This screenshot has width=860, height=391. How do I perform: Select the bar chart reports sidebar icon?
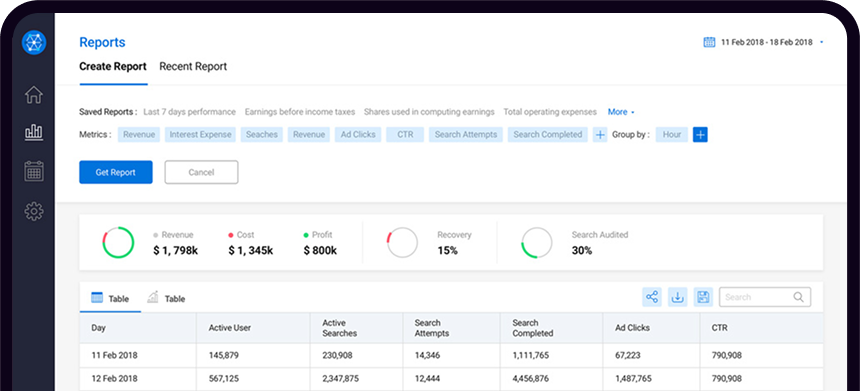click(33, 132)
